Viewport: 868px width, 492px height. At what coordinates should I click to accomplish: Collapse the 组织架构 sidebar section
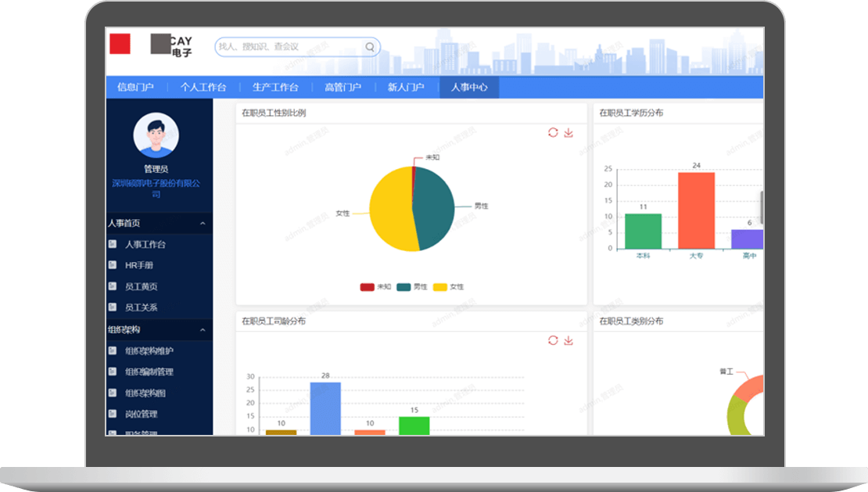click(203, 331)
